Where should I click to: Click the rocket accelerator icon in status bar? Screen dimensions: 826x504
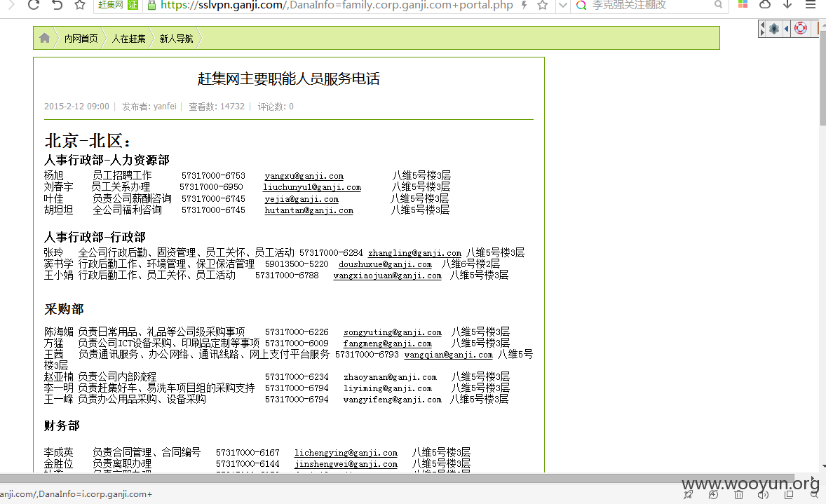point(688,494)
